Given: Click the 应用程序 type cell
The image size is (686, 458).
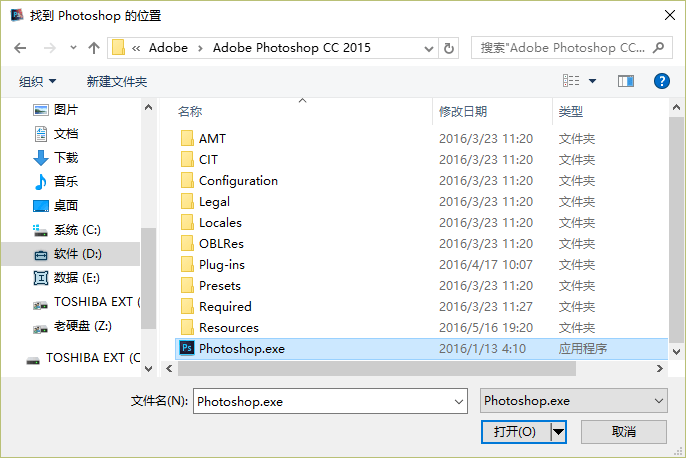Looking at the screenshot, I should [x=583, y=349].
